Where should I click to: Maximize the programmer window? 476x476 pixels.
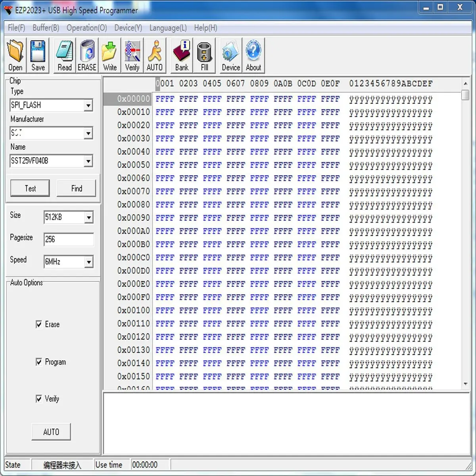coord(440,8)
